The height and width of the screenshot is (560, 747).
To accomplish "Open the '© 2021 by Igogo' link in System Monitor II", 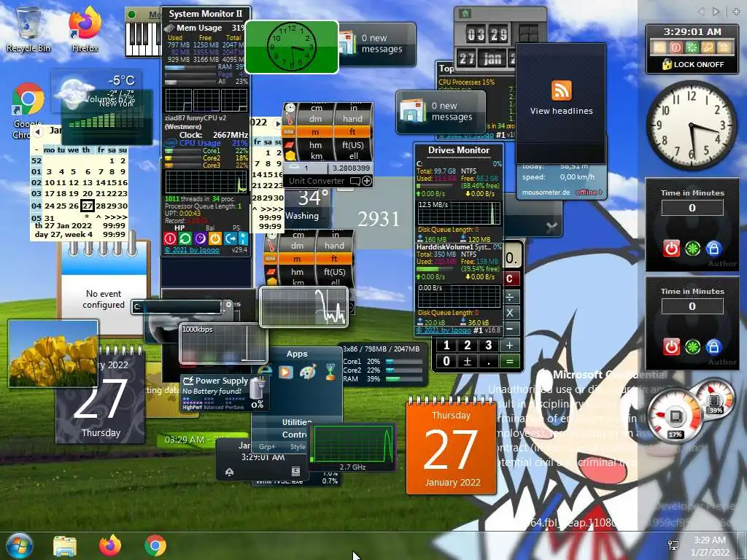I will (192, 250).
